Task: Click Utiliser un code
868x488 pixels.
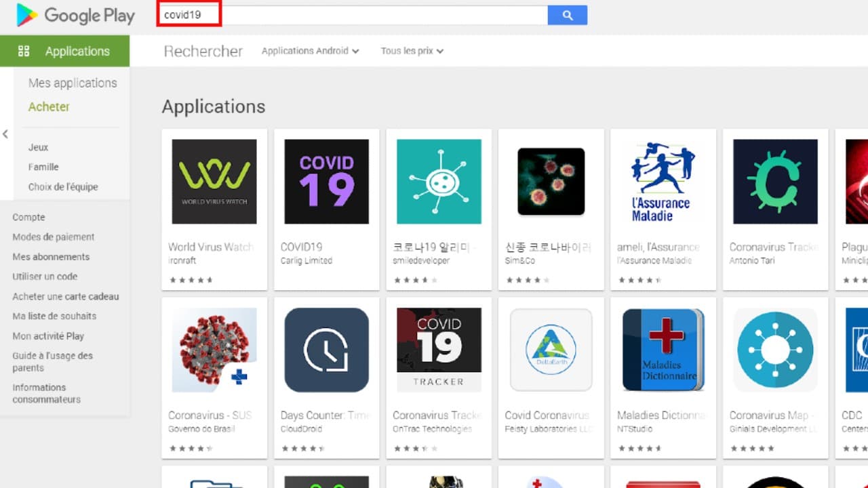Action: [45, 277]
